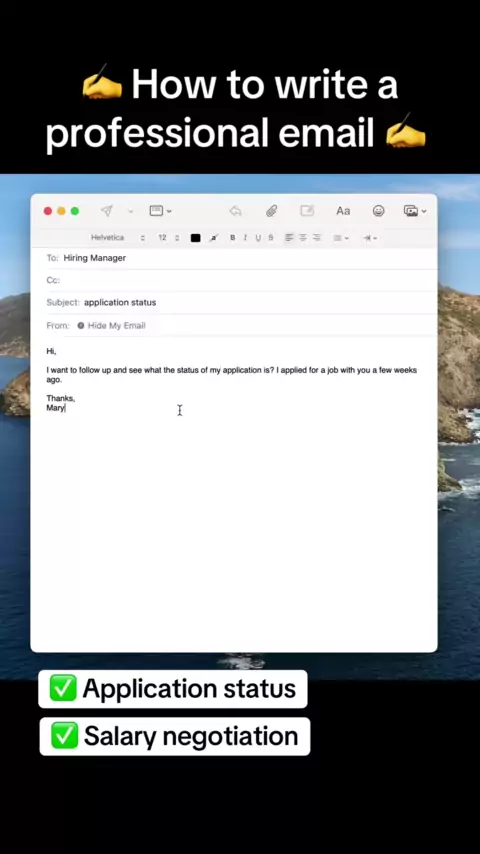Open the send later dropdown arrow
Image resolution: width=480 pixels, height=854 pixels.
[130, 211]
